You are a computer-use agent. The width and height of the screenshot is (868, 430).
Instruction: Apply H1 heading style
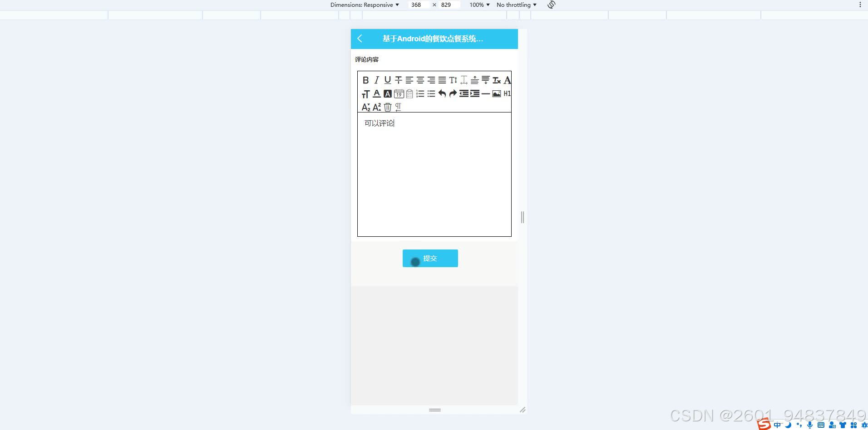point(508,94)
